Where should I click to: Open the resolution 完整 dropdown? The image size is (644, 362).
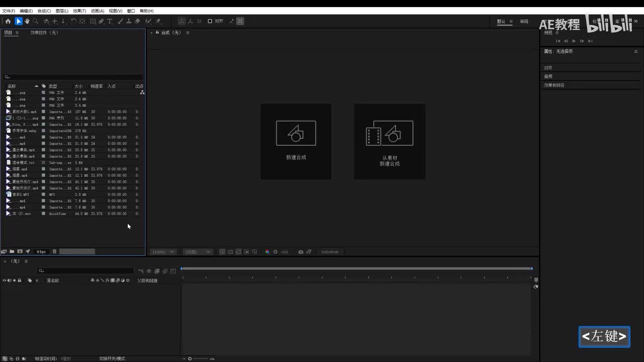197,252
